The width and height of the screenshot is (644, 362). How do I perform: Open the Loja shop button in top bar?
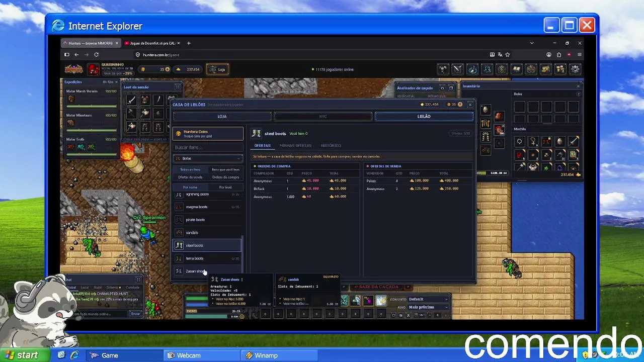pyautogui.click(x=217, y=69)
